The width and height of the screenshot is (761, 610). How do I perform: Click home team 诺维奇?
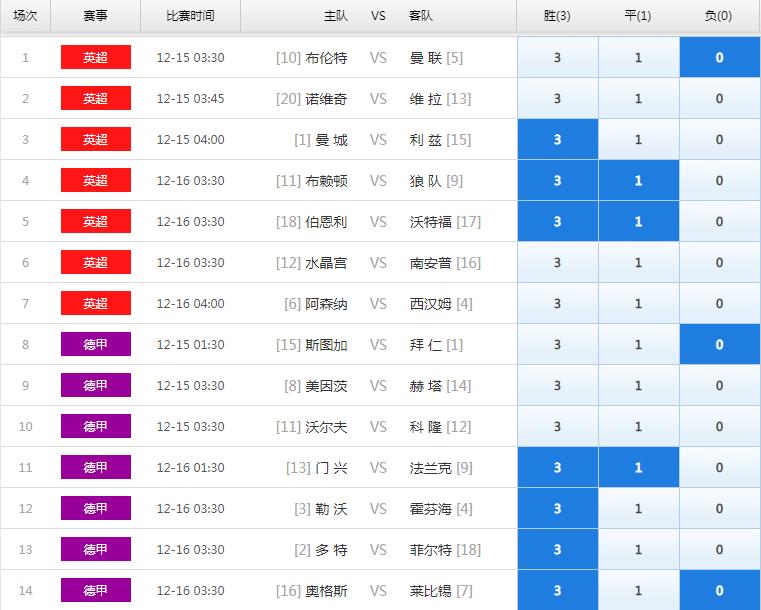(326, 99)
